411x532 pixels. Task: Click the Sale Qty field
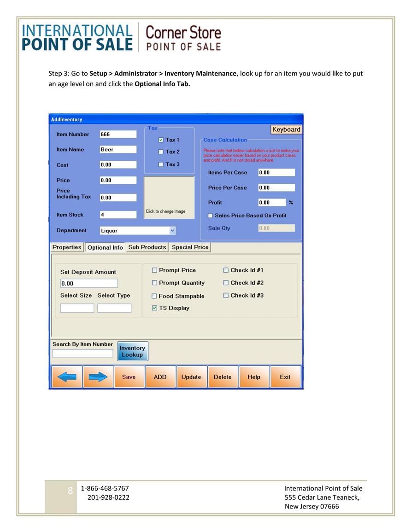pyautogui.click(x=276, y=228)
